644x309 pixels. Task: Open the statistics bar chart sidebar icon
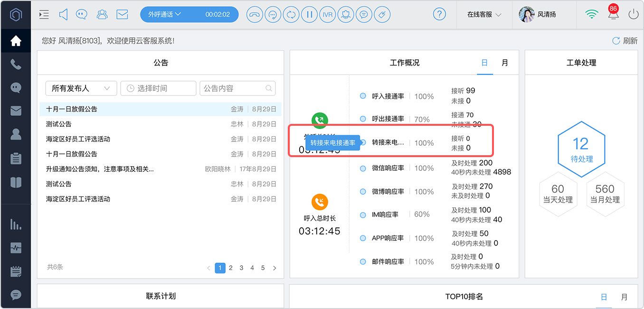click(16, 224)
